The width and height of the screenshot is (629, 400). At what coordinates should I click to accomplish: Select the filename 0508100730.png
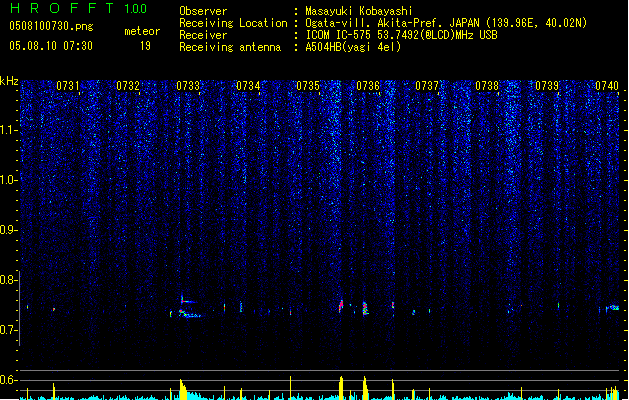pos(51,27)
